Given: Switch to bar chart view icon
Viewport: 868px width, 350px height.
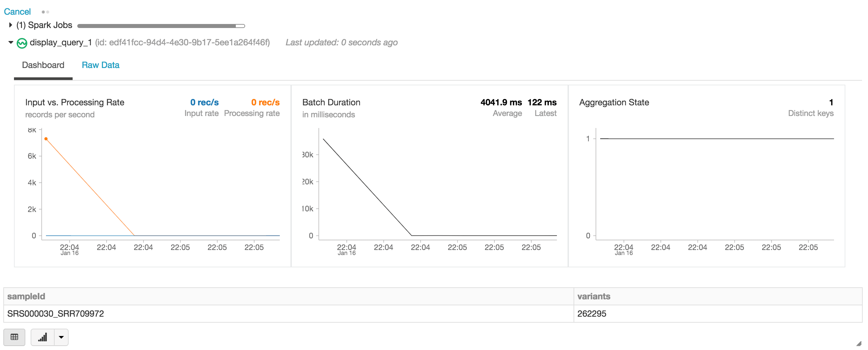Looking at the screenshot, I should pos(42,337).
